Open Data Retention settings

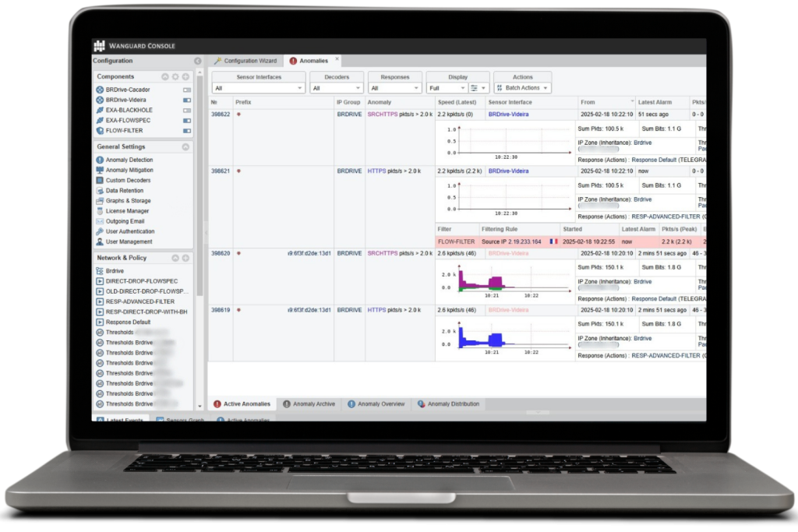coord(124,190)
